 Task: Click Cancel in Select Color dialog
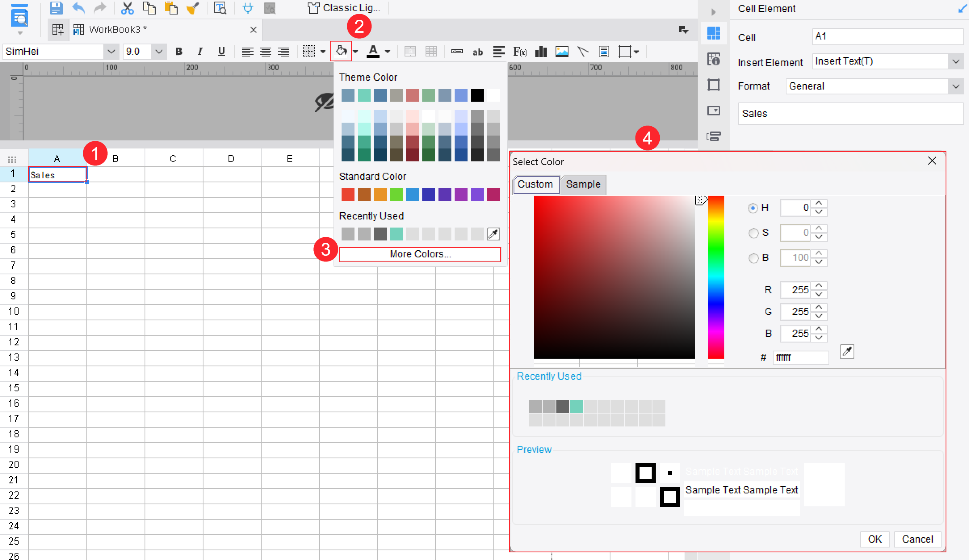click(x=917, y=539)
